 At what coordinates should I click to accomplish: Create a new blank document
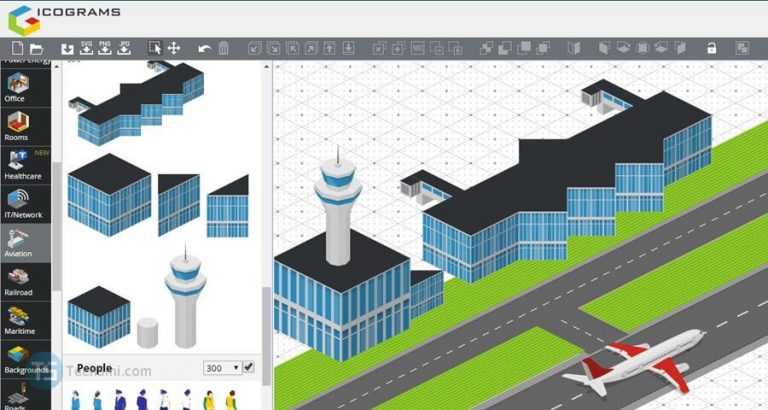click(x=17, y=48)
